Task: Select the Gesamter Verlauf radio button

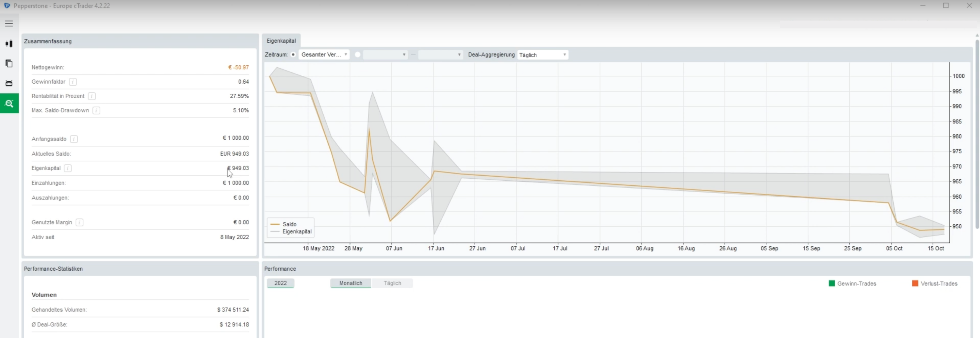Action: pos(293,55)
